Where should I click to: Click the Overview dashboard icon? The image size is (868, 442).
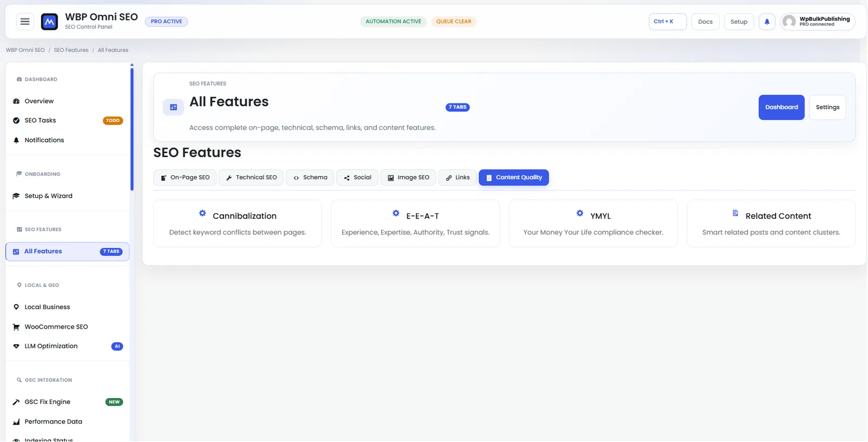tap(16, 101)
